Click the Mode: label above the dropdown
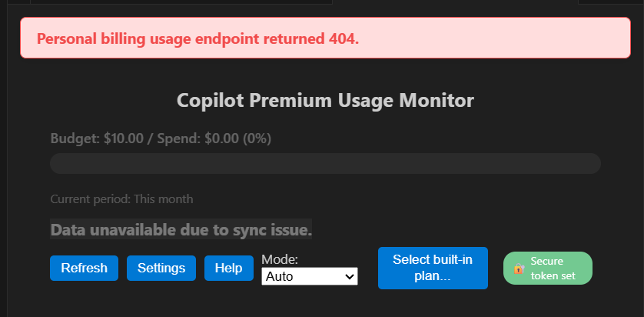644x317 pixels. click(x=280, y=259)
